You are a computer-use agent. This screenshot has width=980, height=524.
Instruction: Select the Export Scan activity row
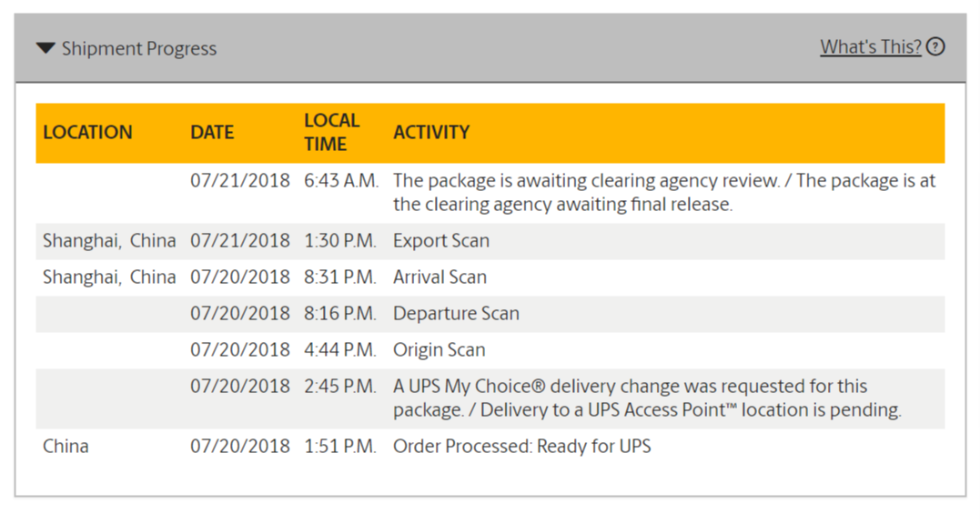[490, 241]
